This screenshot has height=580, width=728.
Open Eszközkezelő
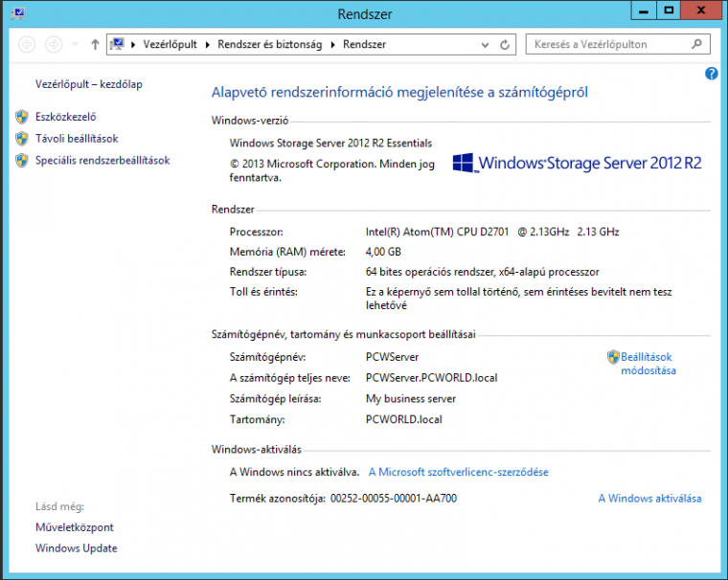66,117
